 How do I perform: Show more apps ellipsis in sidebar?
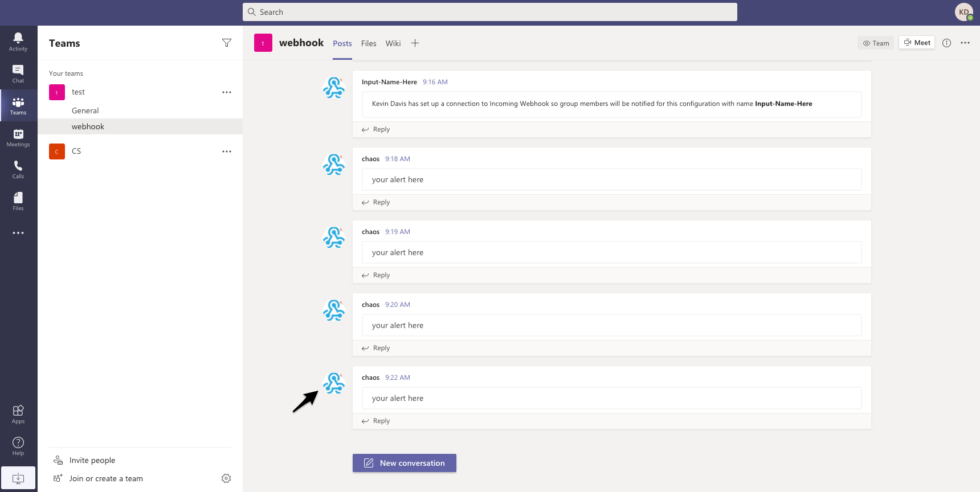coord(18,233)
